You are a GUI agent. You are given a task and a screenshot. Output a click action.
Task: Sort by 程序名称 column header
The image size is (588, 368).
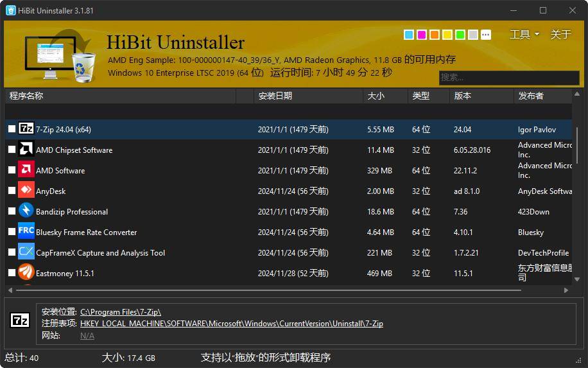120,96
